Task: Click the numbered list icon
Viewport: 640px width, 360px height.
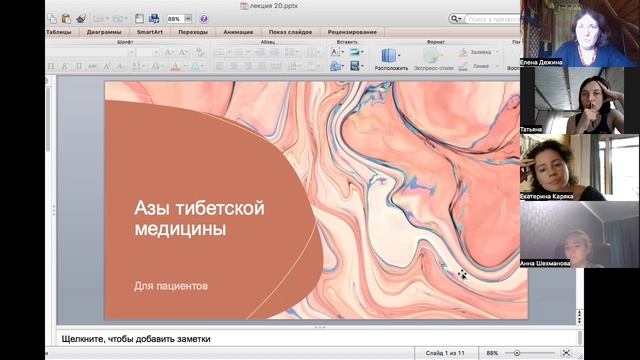Action: tap(239, 52)
